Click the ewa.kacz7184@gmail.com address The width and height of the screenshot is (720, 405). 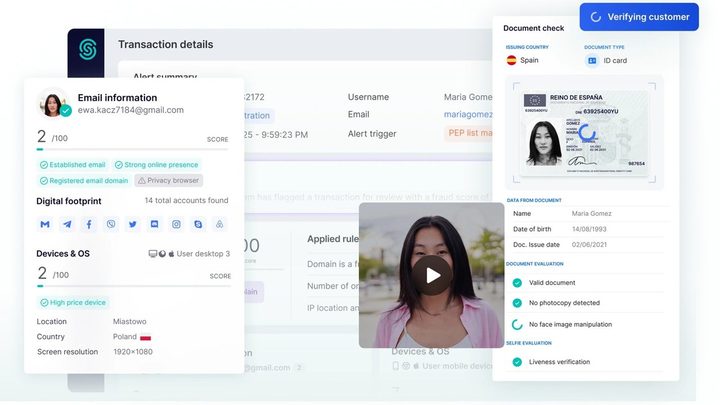coord(130,110)
